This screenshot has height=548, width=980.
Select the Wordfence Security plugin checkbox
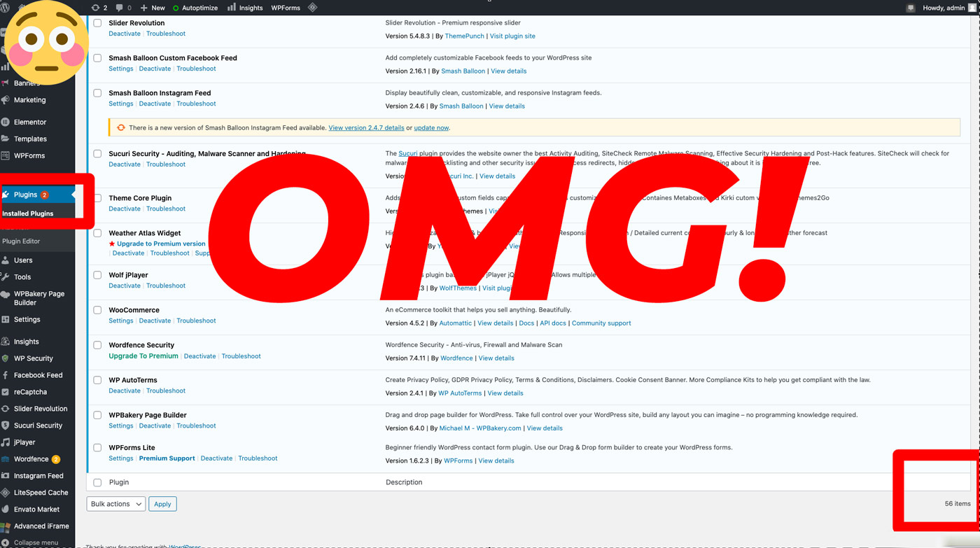pos(97,345)
